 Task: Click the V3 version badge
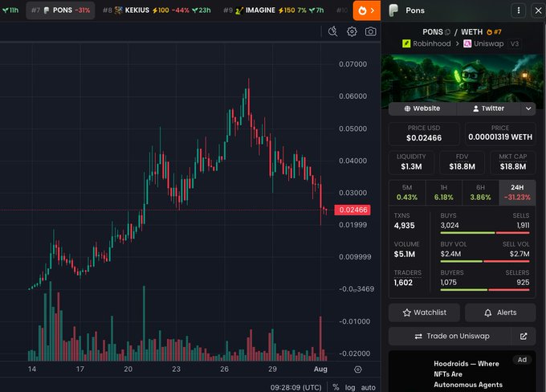(515, 43)
